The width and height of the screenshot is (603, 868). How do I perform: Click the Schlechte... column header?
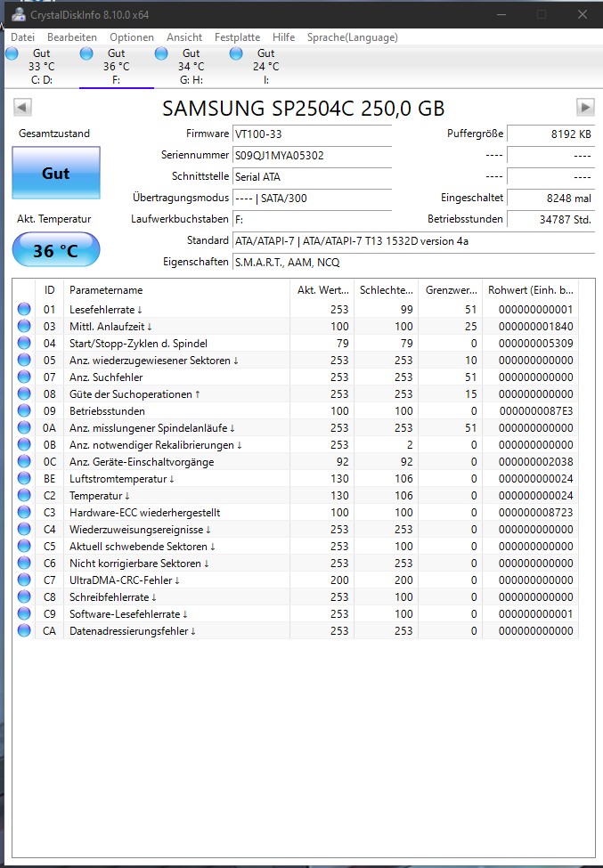tap(386, 289)
